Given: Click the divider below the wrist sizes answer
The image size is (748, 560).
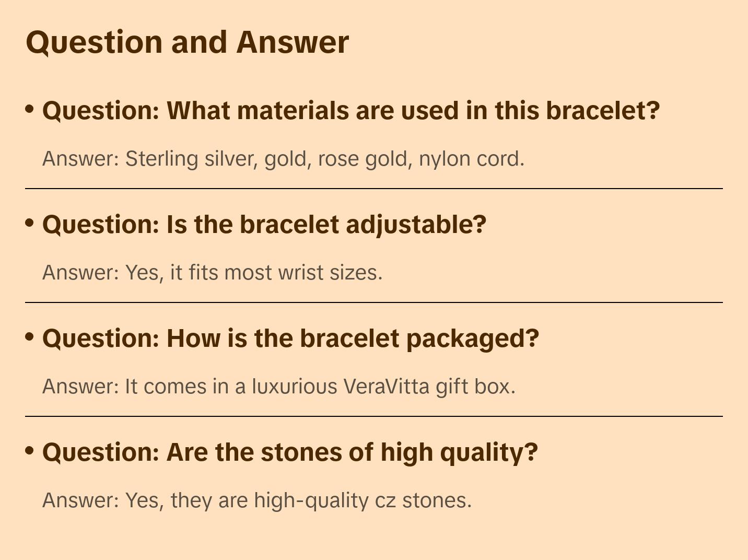Looking at the screenshot, I should click(374, 302).
